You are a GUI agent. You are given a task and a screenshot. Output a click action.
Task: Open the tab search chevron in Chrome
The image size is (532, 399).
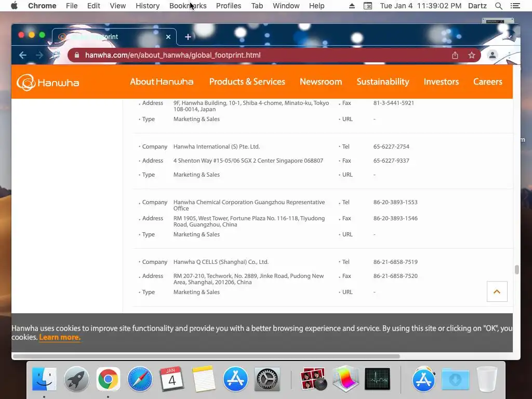pyautogui.click(x=509, y=37)
